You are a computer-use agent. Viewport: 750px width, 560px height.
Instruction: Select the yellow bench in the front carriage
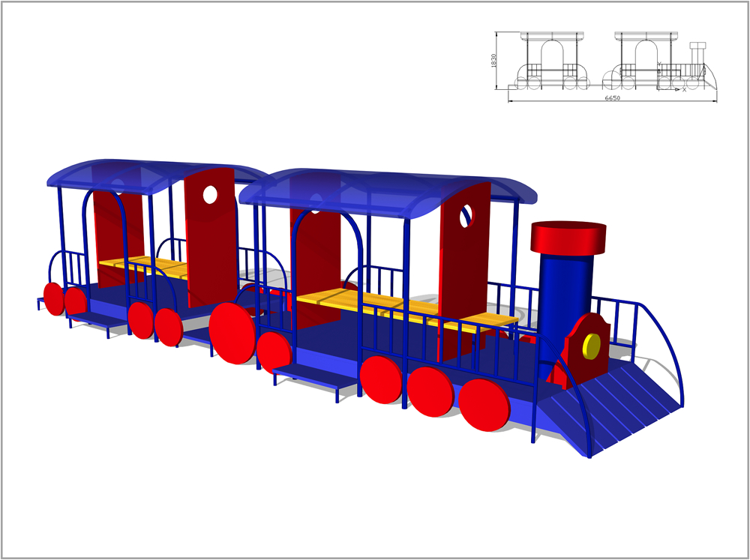pos(405,307)
